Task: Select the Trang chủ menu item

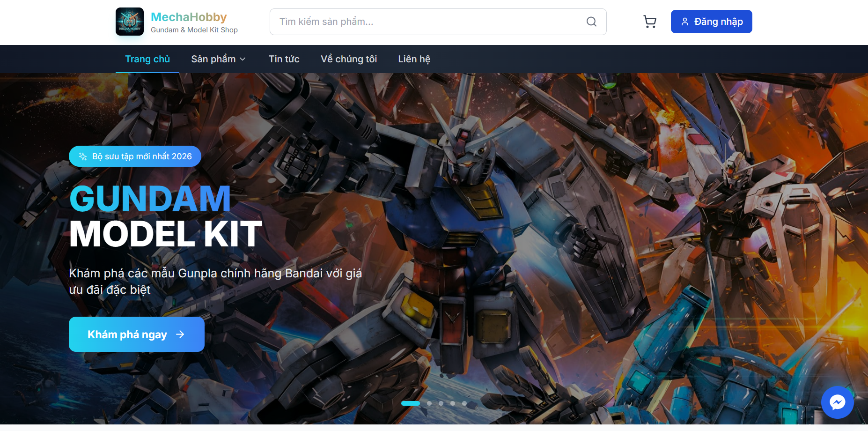Action: click(x=147, y=59)
